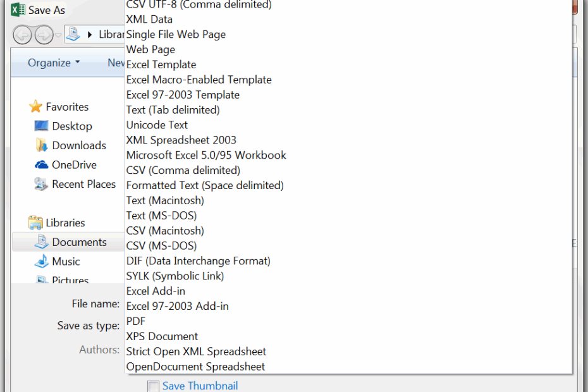Screen dimensions: 588x392
Task: Open the Desktop location
Action: (72, 126)
